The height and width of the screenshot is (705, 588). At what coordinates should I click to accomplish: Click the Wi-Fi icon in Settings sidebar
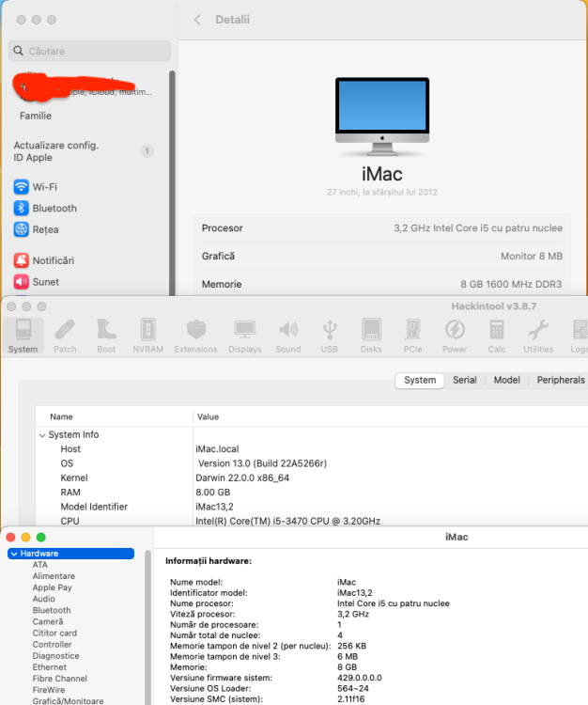click(21, 187)
